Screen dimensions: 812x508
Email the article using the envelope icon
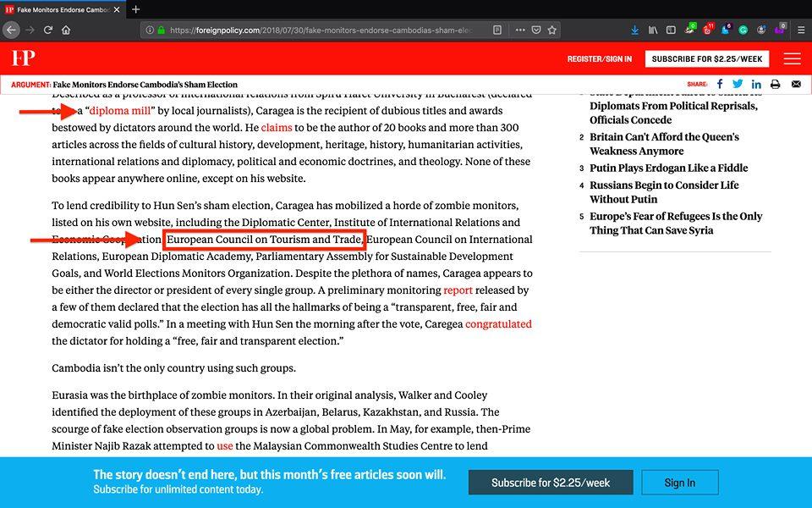[796, 84]
